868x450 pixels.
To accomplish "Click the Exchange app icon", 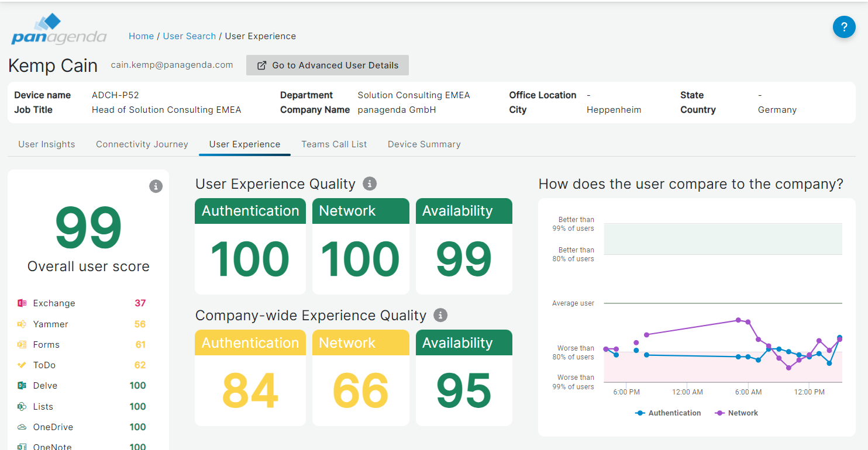I will (x=22, y=303).
